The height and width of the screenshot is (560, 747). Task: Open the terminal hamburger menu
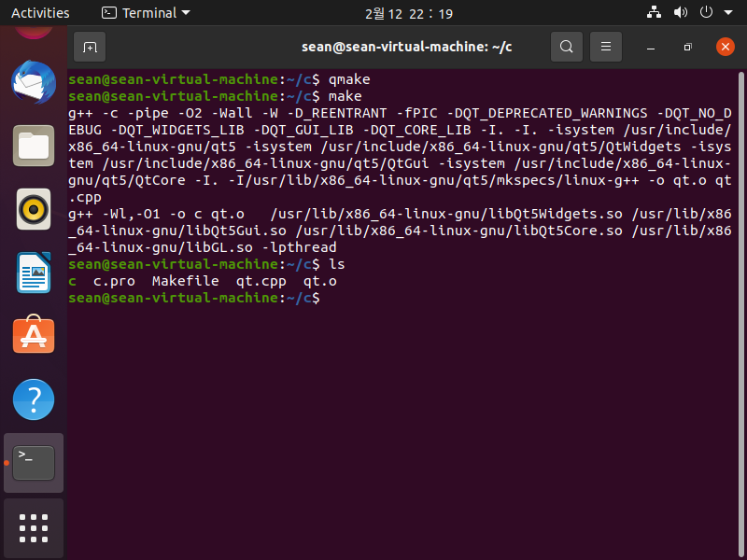tap(605, 47)
